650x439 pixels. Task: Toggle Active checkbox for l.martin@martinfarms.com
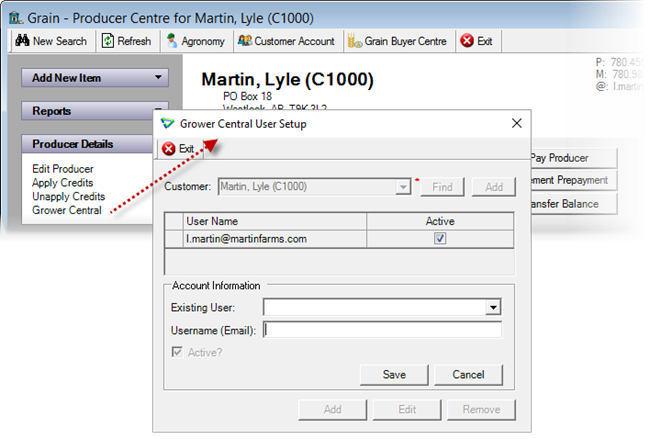(440, 238)
